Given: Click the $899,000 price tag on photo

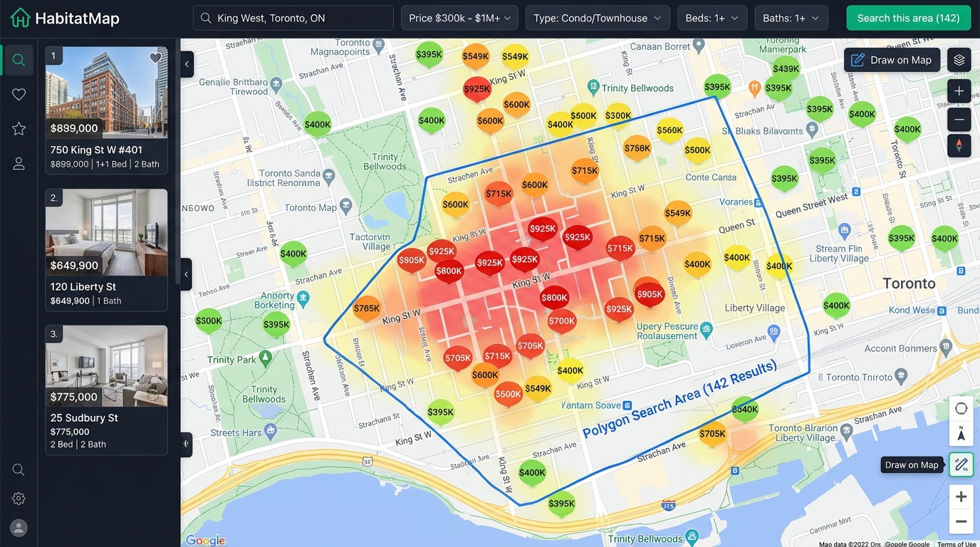Looking at the screenshot, I should (74, 128).
